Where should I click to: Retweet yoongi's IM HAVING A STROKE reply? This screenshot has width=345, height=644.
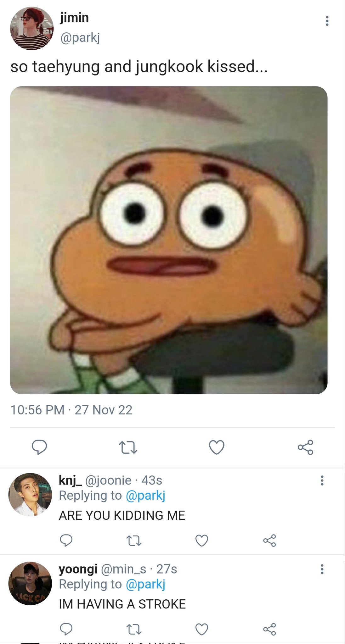coord(134,629)
